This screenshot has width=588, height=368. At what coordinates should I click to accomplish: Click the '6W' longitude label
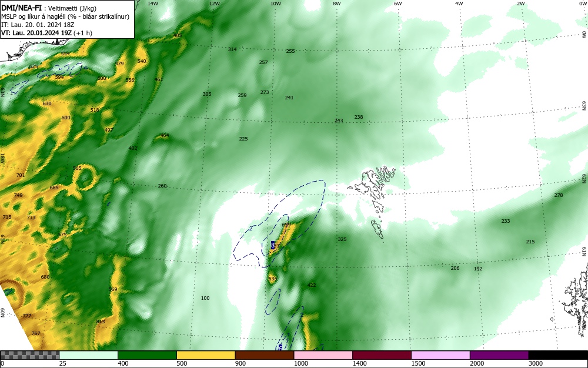pos(398,4)
